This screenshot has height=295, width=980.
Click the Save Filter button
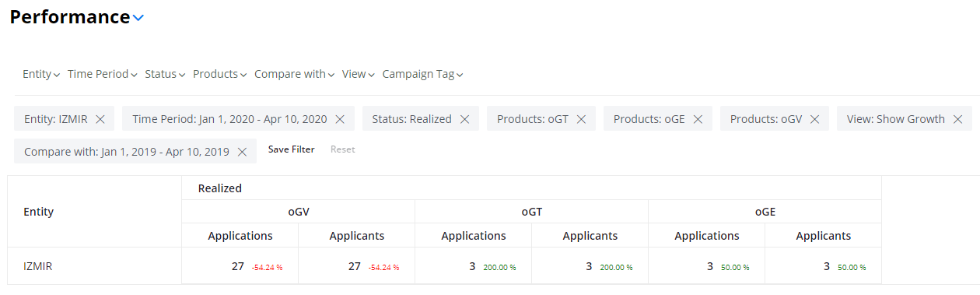click(x=292, y=149)
